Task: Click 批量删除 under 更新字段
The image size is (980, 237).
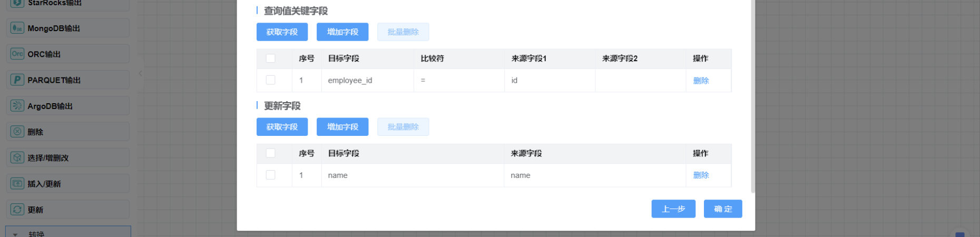Action: pos(403,127)
